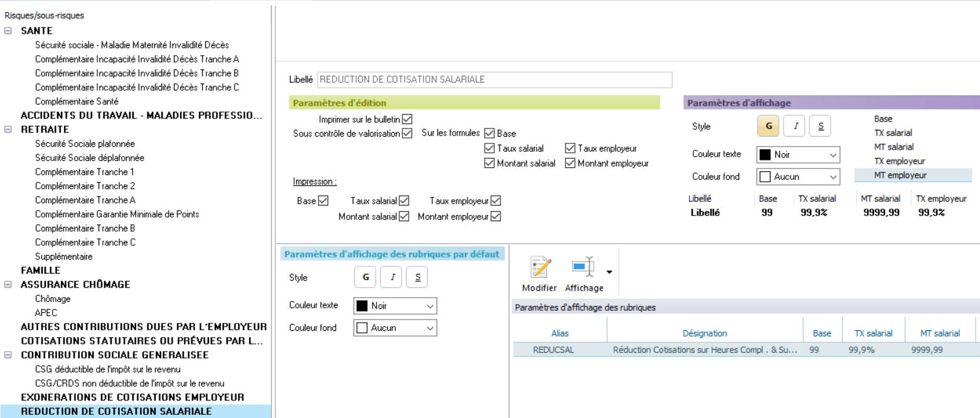Toggle italic style in Paramètres d'affichage
The image size is (980, 418).
[795, 126]
